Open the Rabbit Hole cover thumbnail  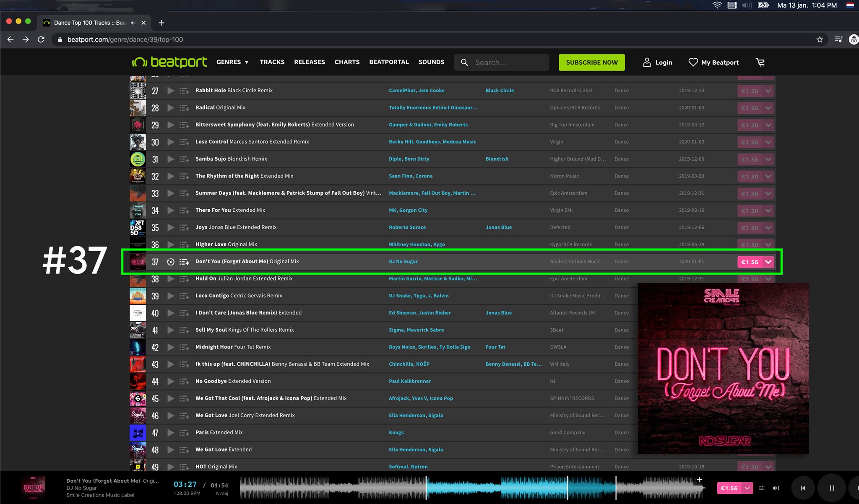(x=138, y=91)
